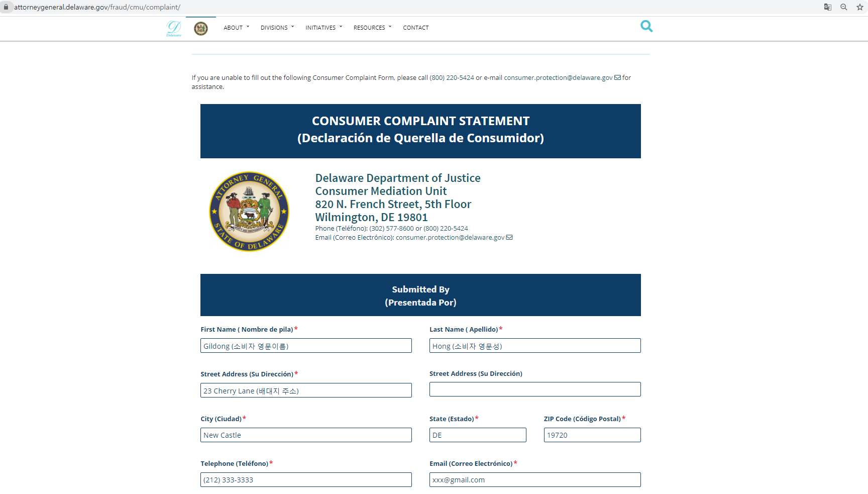Image resolution: width=868 pixels, height=494 pixels.
Task: Click the 'Wilmington, DE 19801' text
Action: tap(371, 217)
